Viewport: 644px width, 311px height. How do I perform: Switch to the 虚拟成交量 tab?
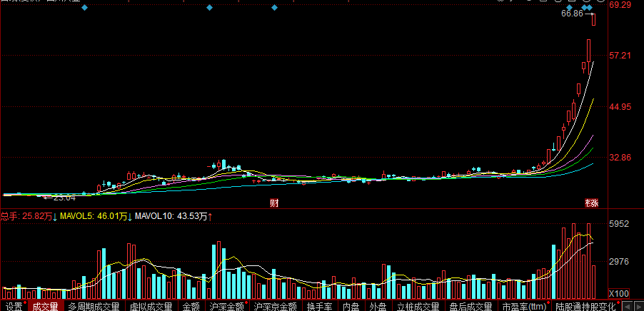[x=151, y=306]
